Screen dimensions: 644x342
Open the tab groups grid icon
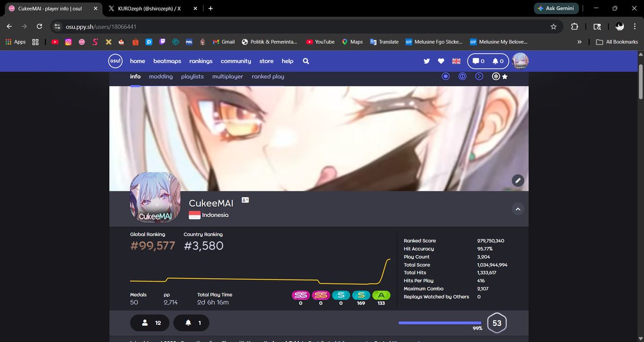[x=35, y=42]
